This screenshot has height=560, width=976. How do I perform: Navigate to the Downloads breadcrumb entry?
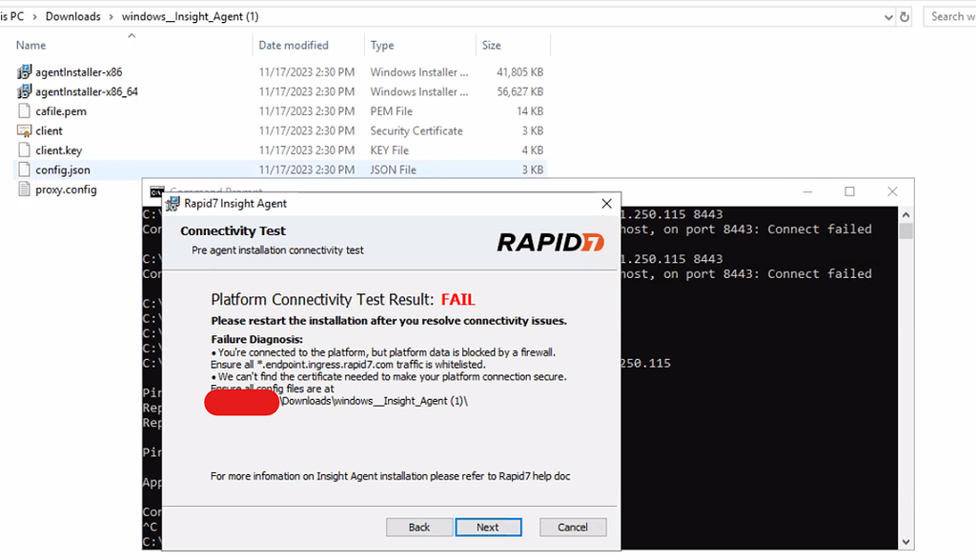(72, 16)
